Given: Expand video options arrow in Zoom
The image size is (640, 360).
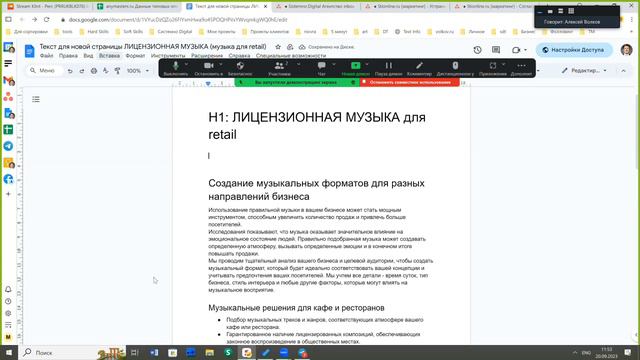Looking at the screenshot, I should (221, 64).
